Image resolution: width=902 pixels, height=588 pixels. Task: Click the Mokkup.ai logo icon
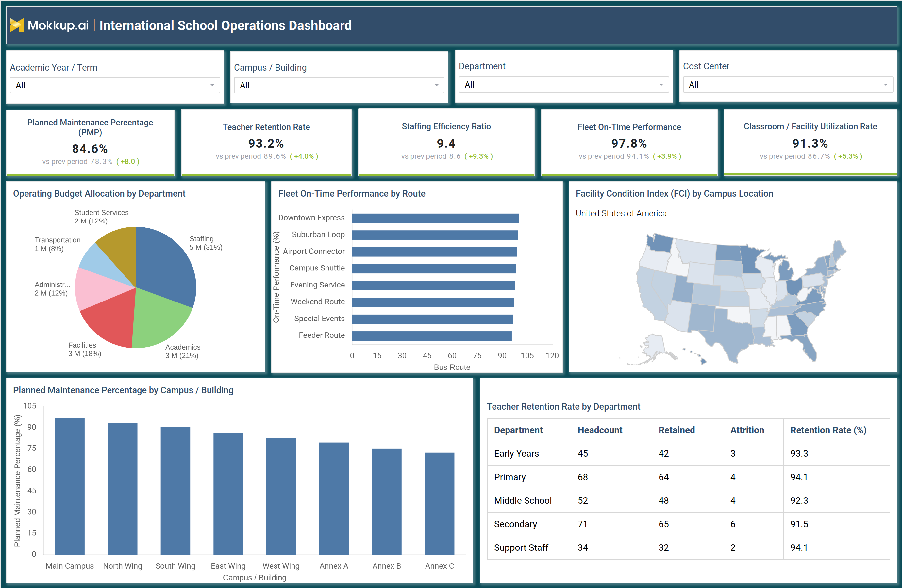tap(17, 25)
